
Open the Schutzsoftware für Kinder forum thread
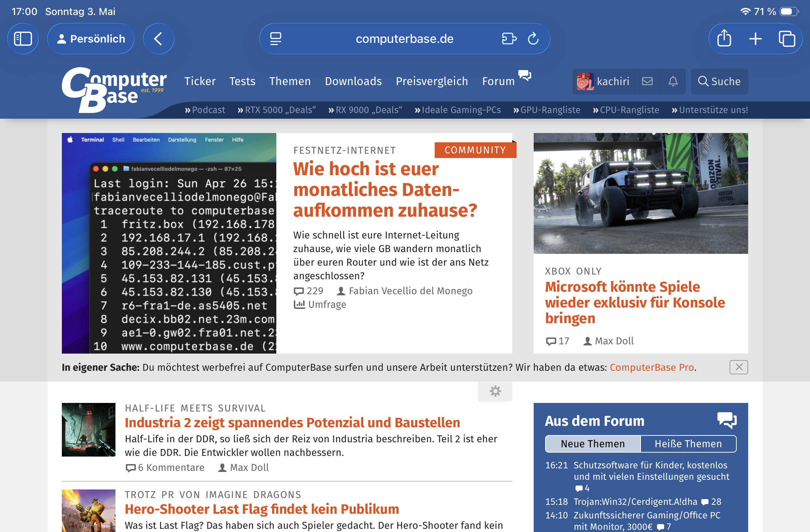[651, 471]
